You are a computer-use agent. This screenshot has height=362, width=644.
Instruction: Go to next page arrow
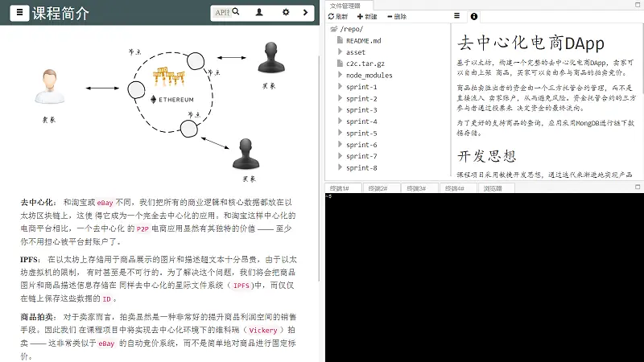coord(305,12)
